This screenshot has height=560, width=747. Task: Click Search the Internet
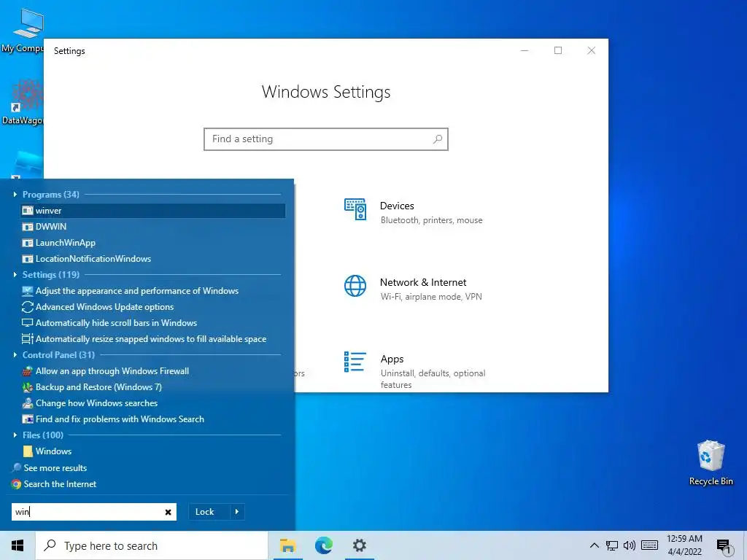[x=60, y=484]
